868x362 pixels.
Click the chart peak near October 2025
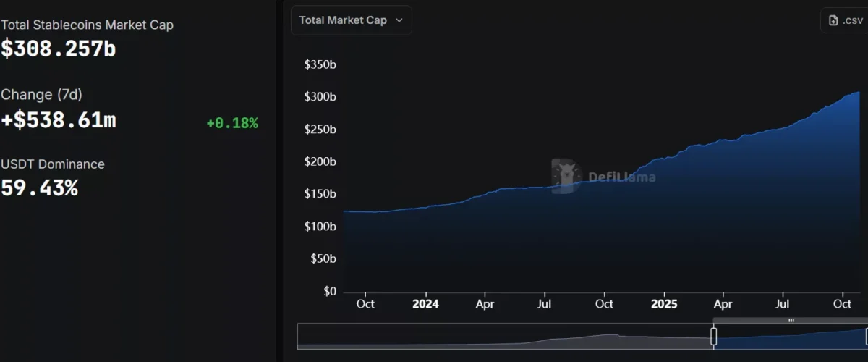coord(858,93)
